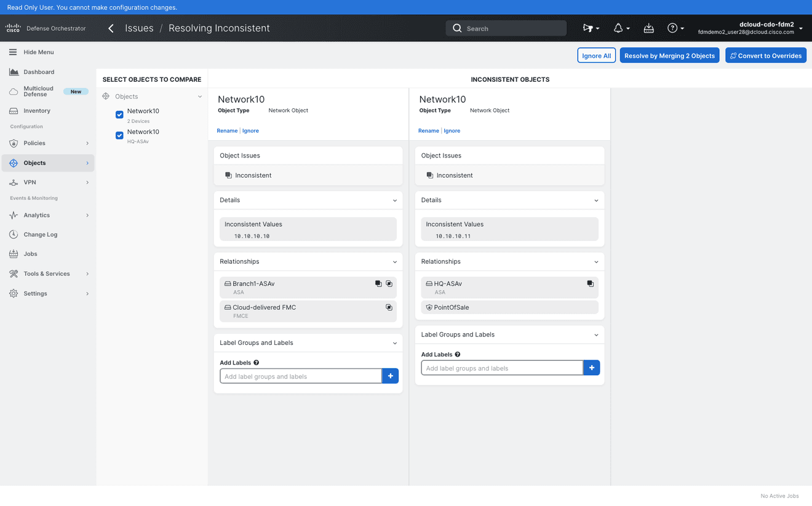Open the help question mark menu
Image resolution: width=812 pixels, height=506 pixels.
[675, 28]
